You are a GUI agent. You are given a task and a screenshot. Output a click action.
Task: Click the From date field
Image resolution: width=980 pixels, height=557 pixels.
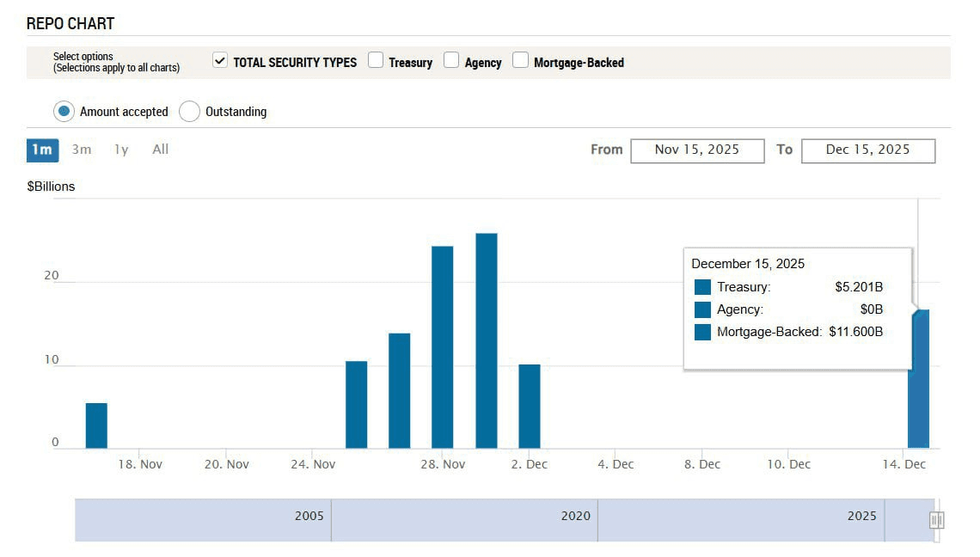[x=697, y=150]
